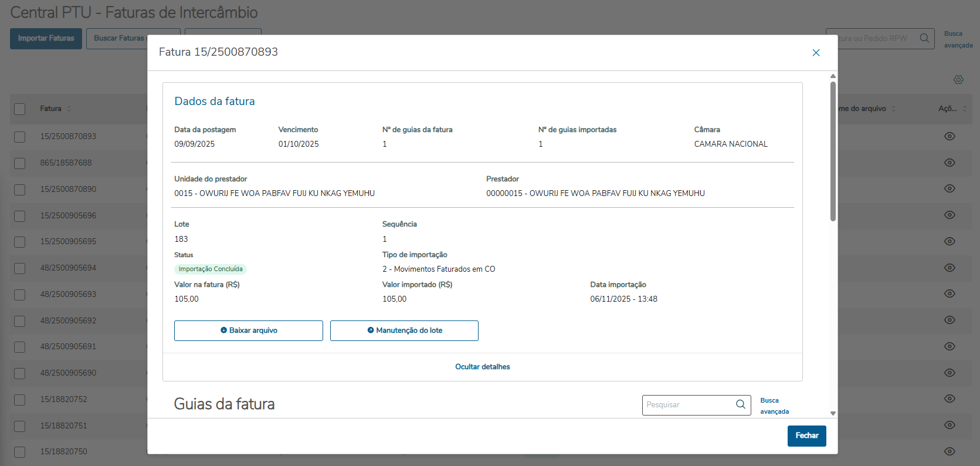Open the table settings gear icon

click(x=958, y=80)
